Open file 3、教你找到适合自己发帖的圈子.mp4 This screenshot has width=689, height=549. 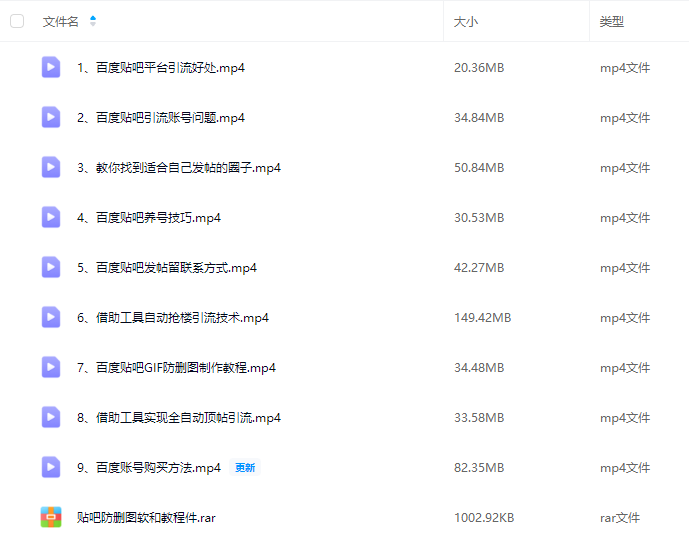click(x=179, y=168)
